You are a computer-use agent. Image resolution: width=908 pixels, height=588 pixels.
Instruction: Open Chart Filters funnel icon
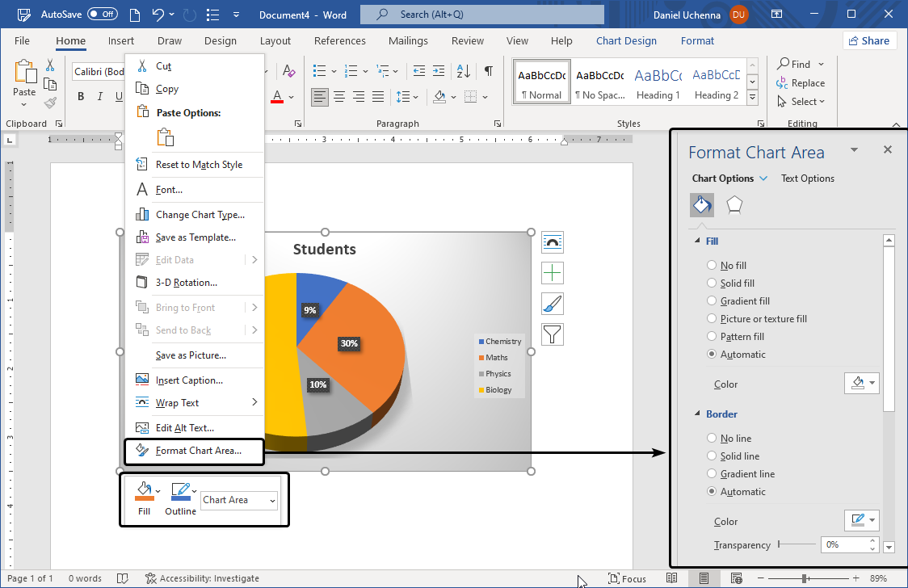553,334
